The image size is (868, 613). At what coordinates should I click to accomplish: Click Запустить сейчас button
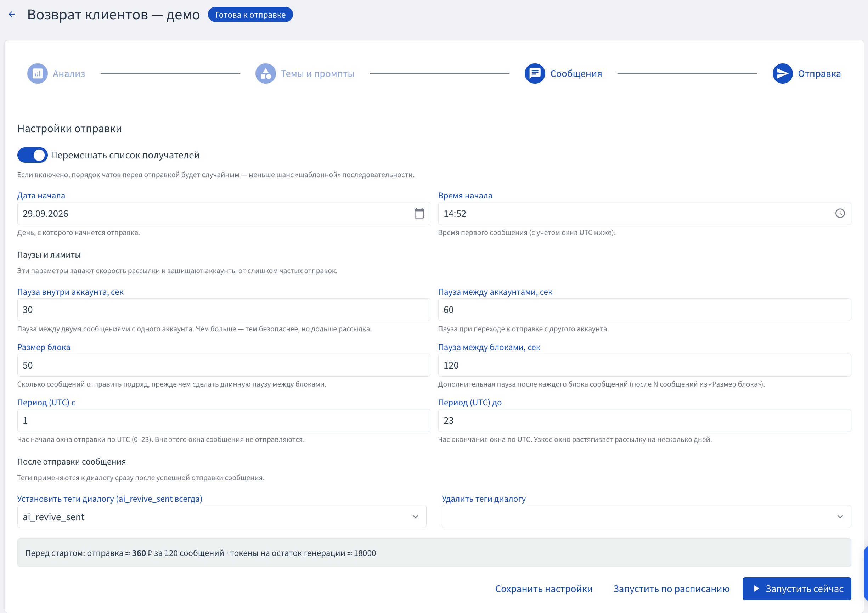click(796, 589)
